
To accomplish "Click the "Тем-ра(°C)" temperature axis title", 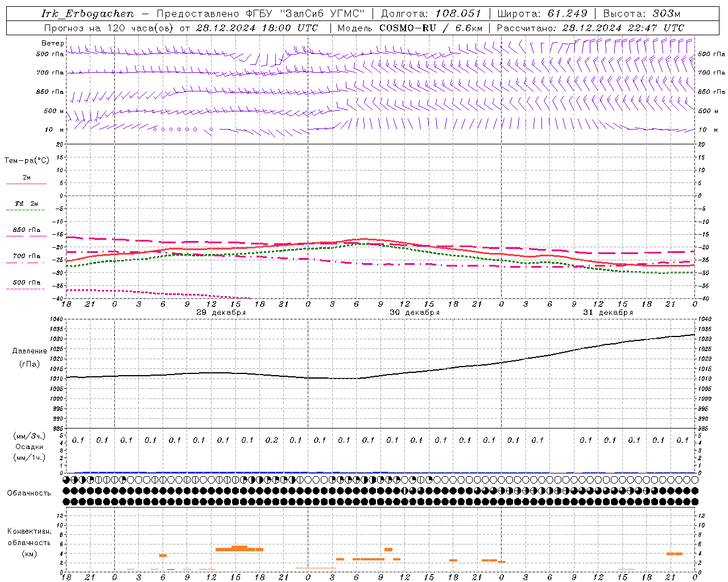I will [x=27, y=161].
